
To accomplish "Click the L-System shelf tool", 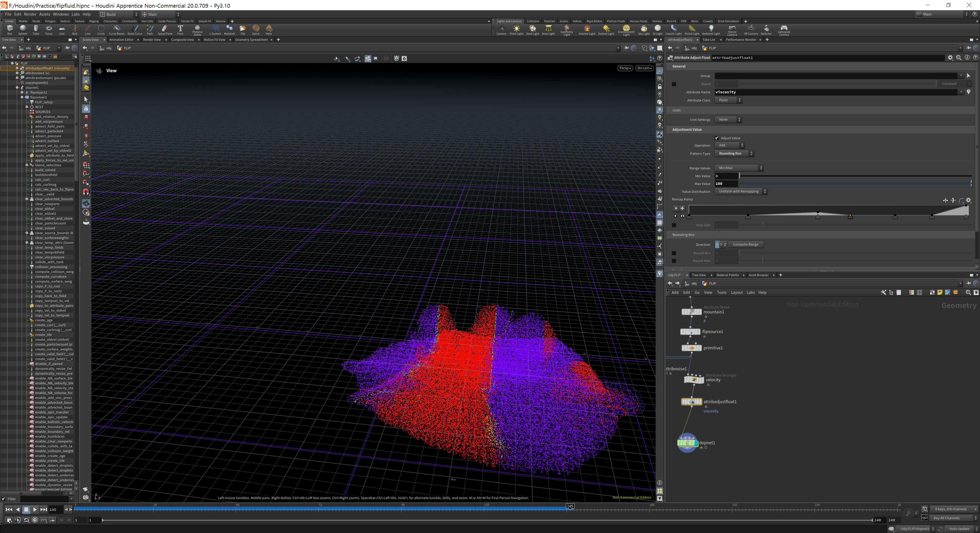I will (215, 29).
